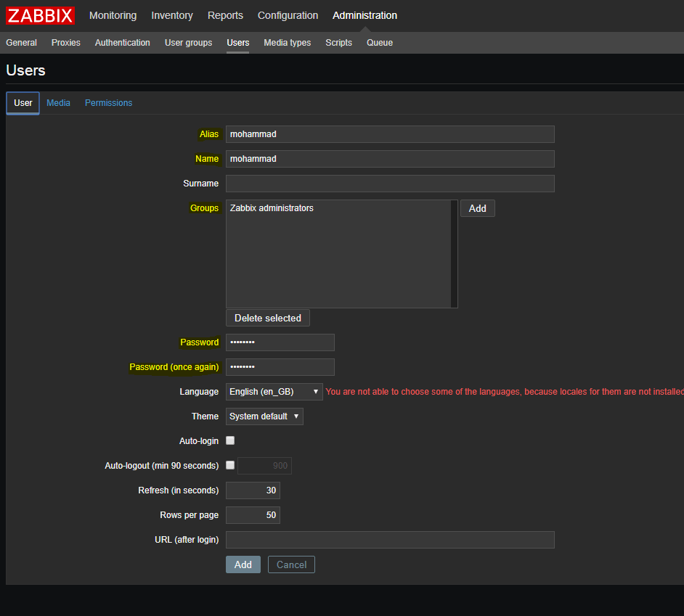Open User groups submenu

pos(188,43)
